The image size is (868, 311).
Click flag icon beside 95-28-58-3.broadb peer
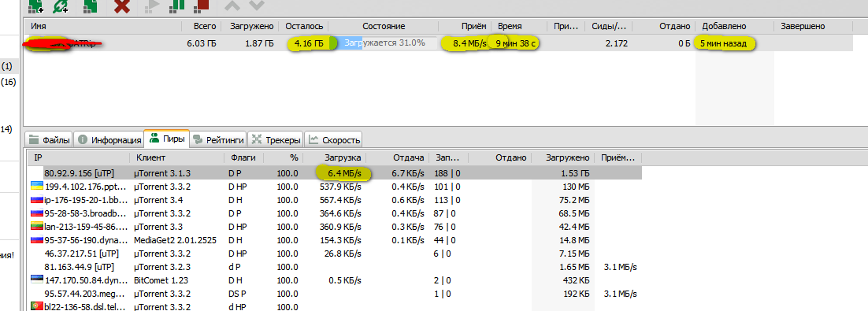[36, 213]
